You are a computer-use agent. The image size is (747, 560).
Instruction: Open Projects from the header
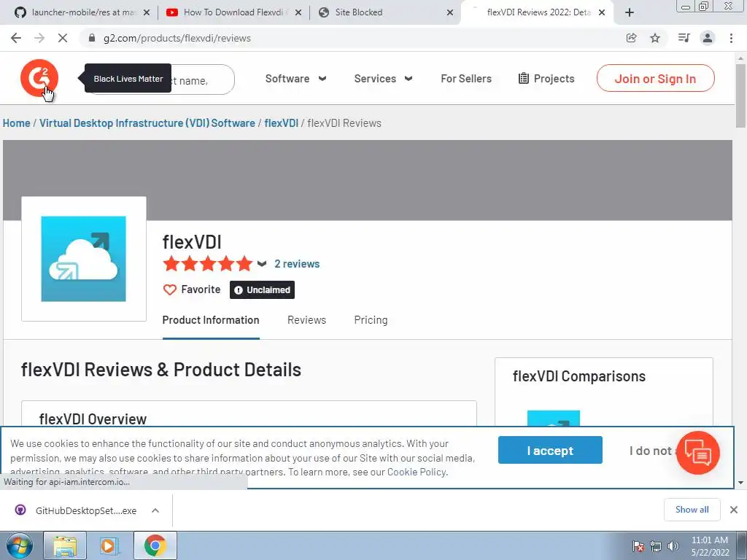coord(546,79)
